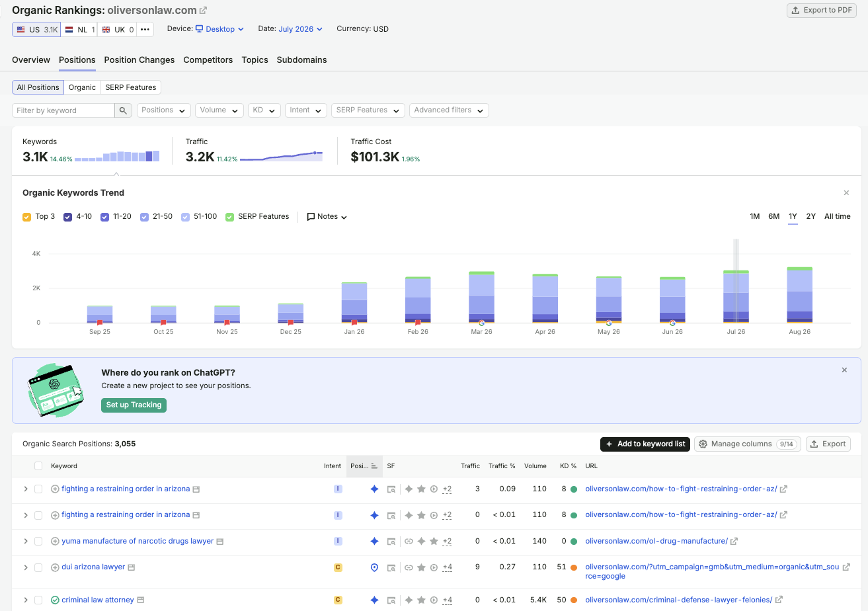
Task: Click the keyword filter input field
Action: coord(63,110)
